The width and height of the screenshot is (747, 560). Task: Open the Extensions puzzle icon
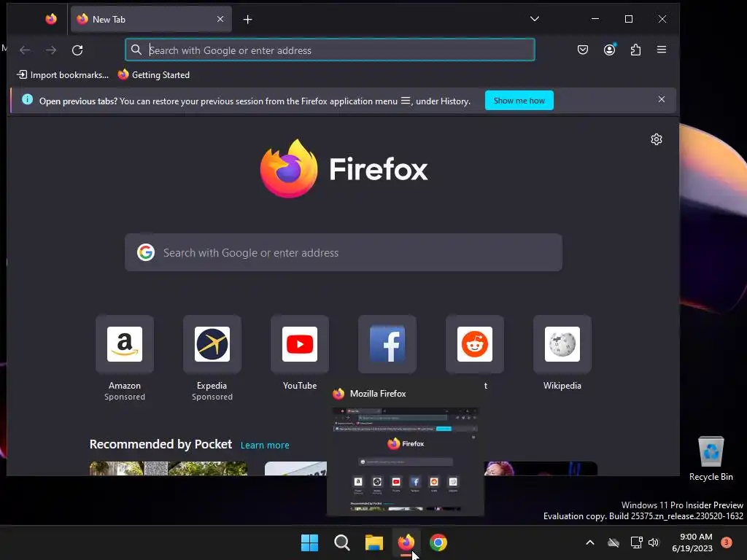tap(635, 50)
